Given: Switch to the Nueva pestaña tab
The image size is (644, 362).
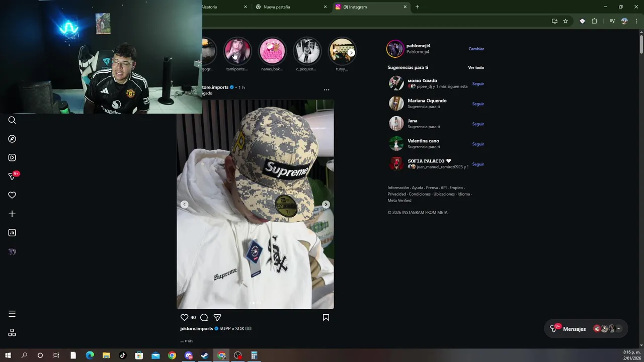Looking at the screenshot, I should (291, 7).
